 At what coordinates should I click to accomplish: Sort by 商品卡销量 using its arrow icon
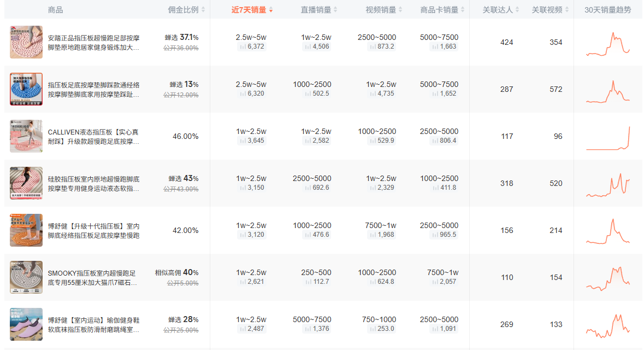point(463,10)
